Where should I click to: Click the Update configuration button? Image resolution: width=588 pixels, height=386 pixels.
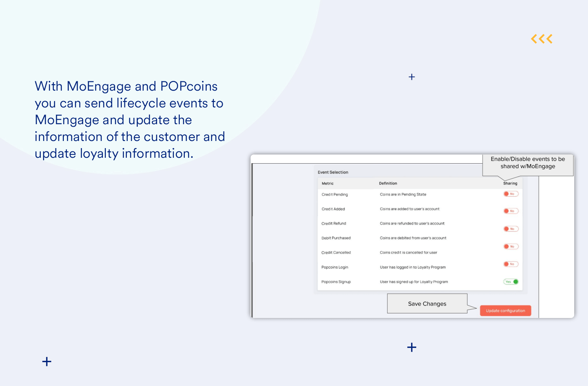coord(506,310)
